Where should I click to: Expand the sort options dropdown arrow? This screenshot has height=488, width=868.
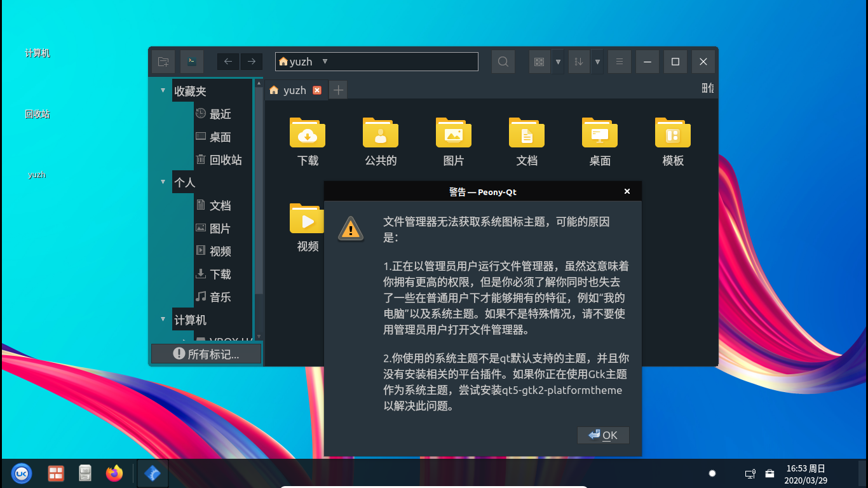tap(597, 62)
